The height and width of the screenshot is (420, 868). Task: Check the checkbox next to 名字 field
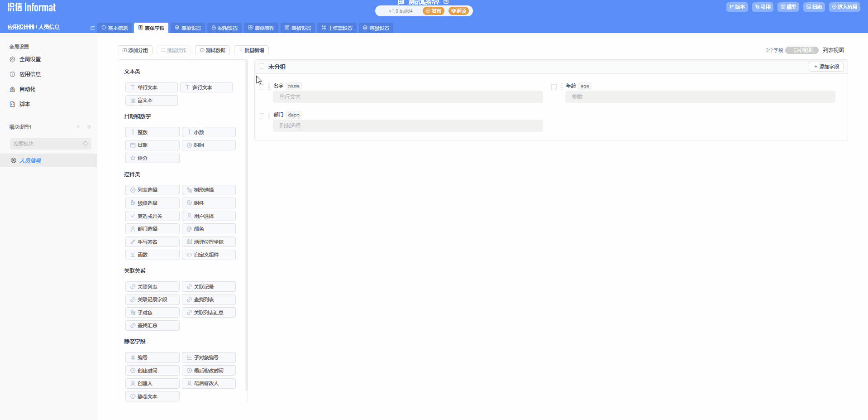click(262, 87)
